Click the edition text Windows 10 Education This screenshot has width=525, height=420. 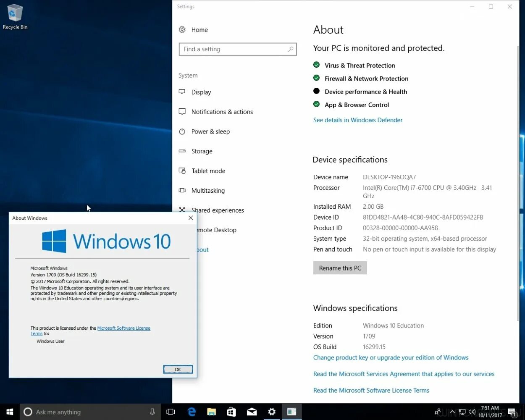tap(393, 325)
